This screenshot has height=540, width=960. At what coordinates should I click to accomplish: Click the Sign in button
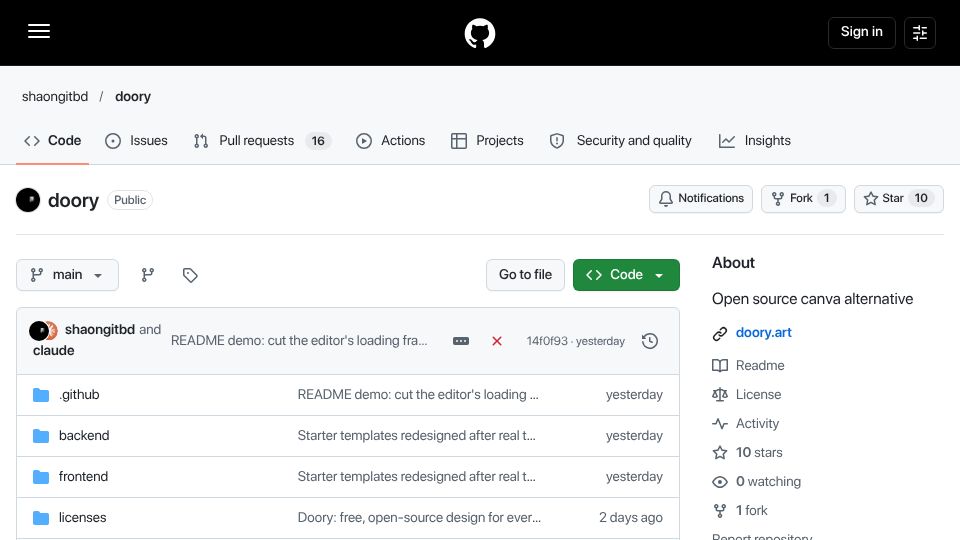(x=861, y=32)
